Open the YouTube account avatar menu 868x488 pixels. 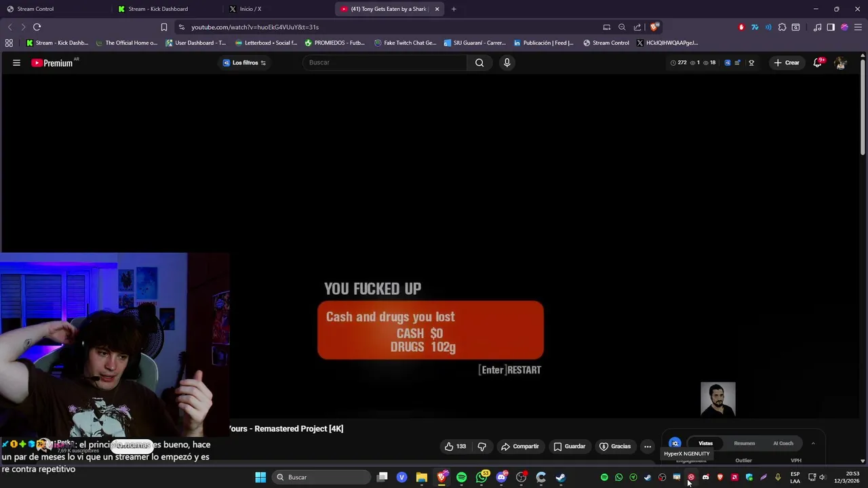pyautogui.click(x=840, y=62)
